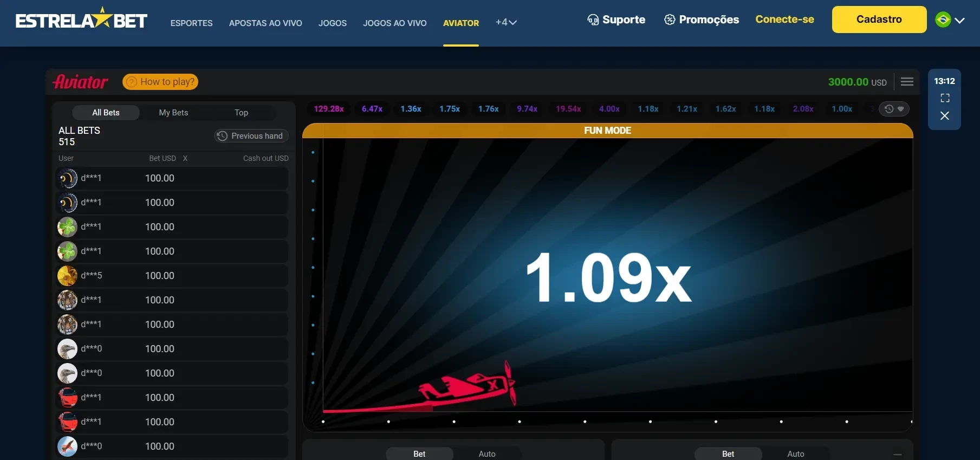Remove second bet panel with minus icon
Viewport: 980px width, 460px height.
coord(898,454)
